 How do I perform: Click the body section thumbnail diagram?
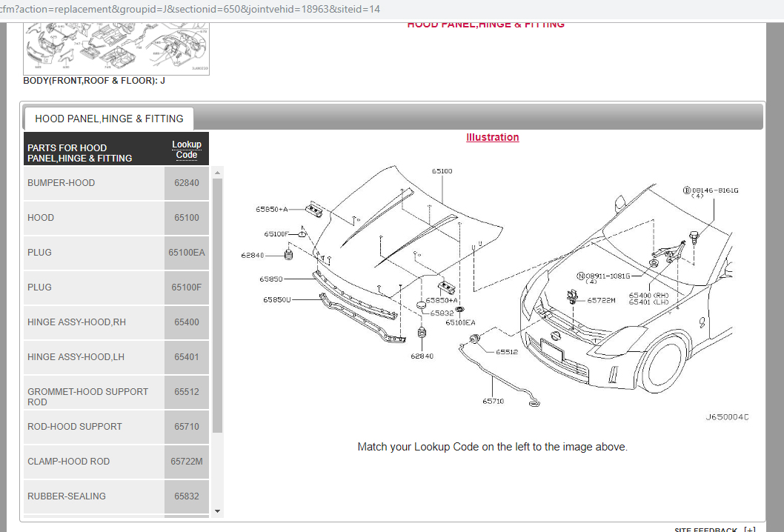116,48
